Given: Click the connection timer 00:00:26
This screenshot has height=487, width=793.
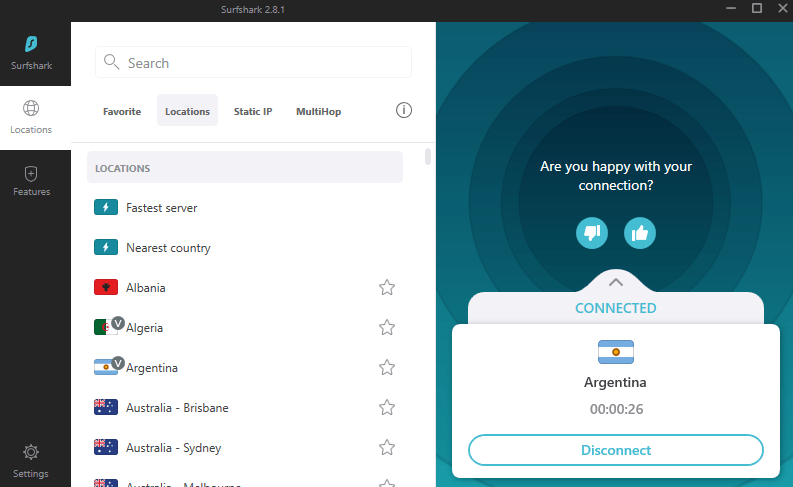Looking at the screenshot, I should coord(616,409).
